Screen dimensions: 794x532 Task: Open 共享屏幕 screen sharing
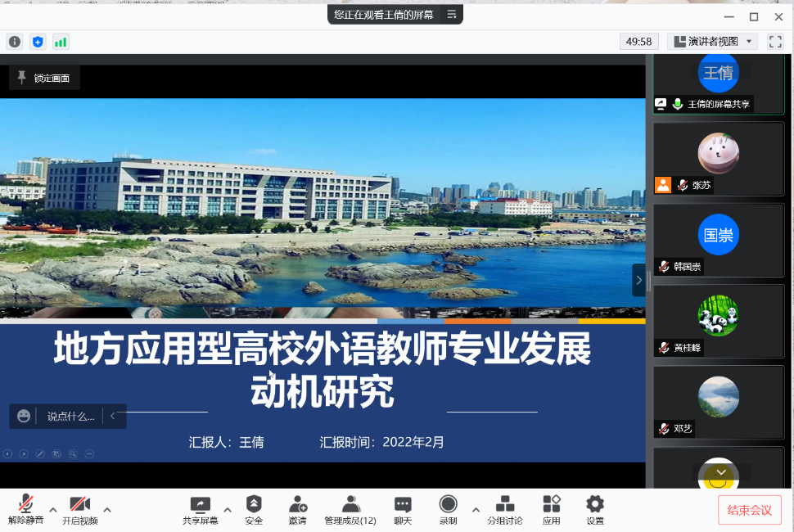click(x=200, y=505)
